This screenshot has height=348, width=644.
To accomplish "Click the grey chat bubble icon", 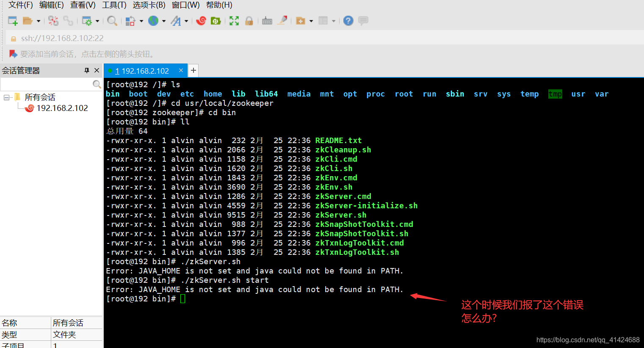I will tap(363, 21).
